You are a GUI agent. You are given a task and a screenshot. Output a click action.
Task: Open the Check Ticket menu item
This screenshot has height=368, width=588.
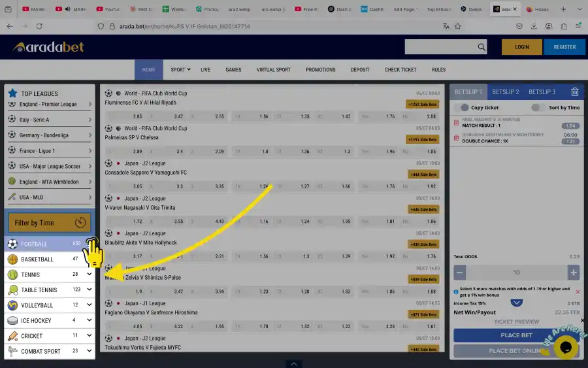(x=400, y=70)
